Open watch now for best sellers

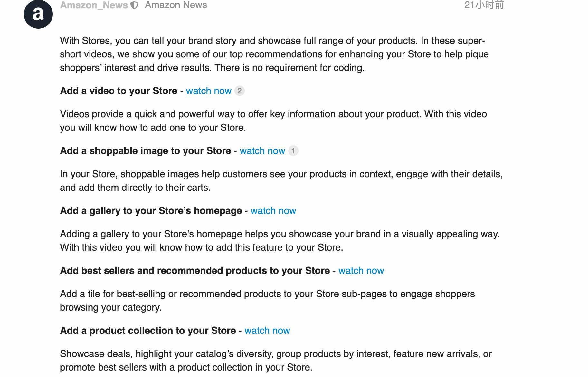(x=361, y=271)
